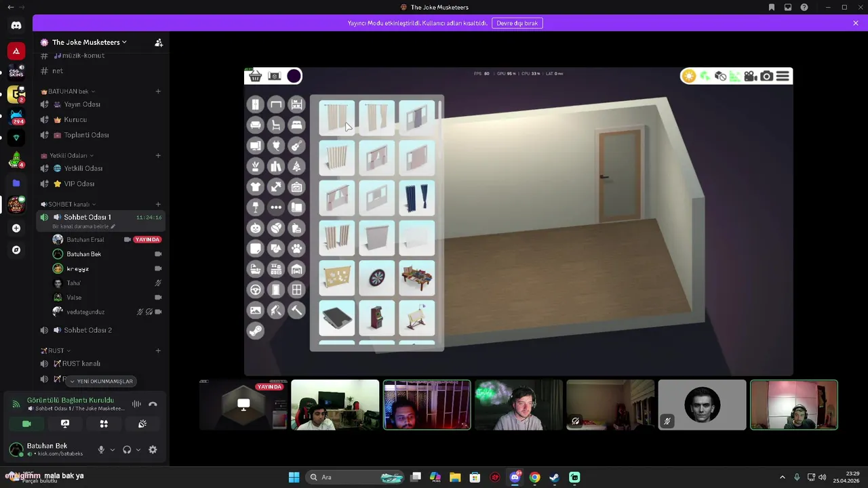The width and height of the screenshot is (868, 488).
Task: Select the table lamp category
Action: pos(255,207)
